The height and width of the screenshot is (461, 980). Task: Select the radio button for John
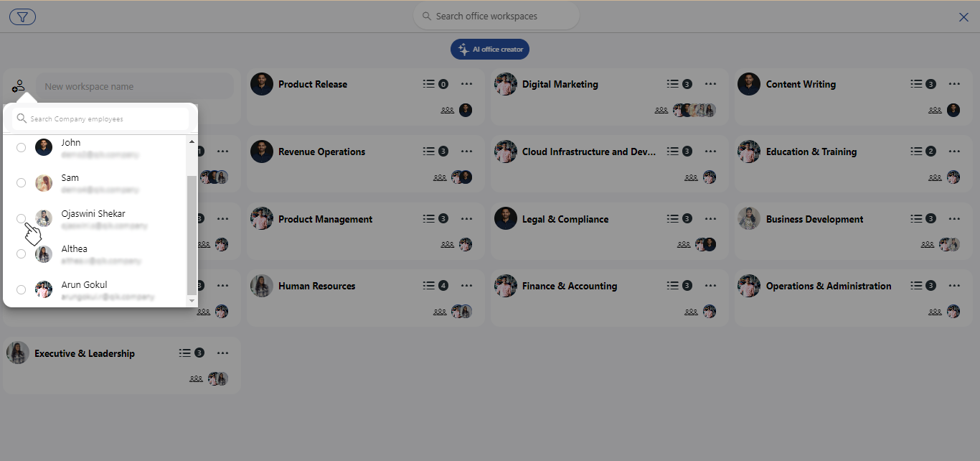pos(22,147)
